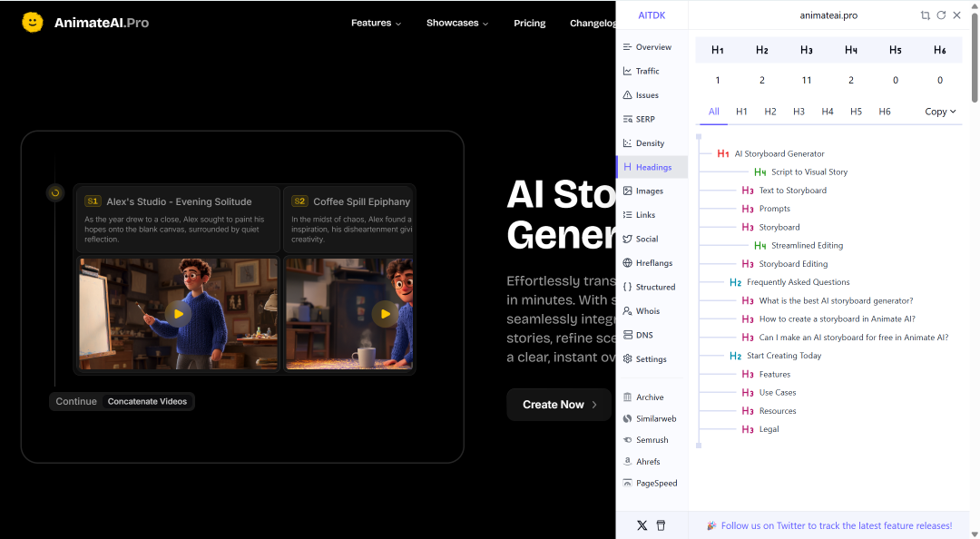Open the Settings gear icon
This screenshot has height=539, width=980.
627,359
